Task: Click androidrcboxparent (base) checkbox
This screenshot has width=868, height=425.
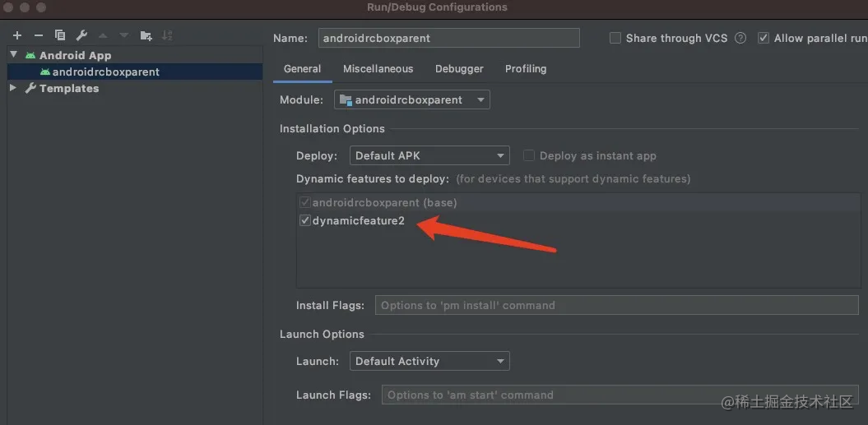Action: (304, 202)
